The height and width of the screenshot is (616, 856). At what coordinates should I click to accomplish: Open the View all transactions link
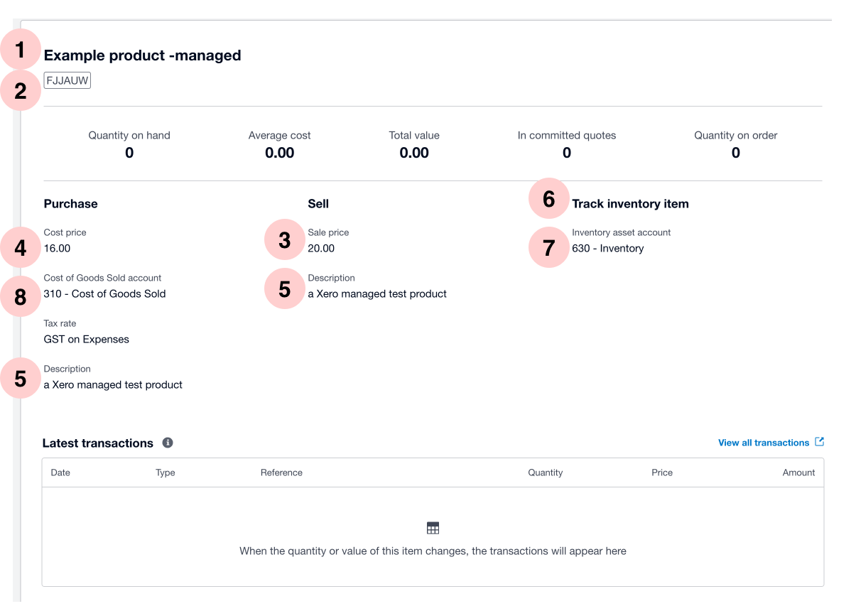pyautogui.click(x=763, y=443)
